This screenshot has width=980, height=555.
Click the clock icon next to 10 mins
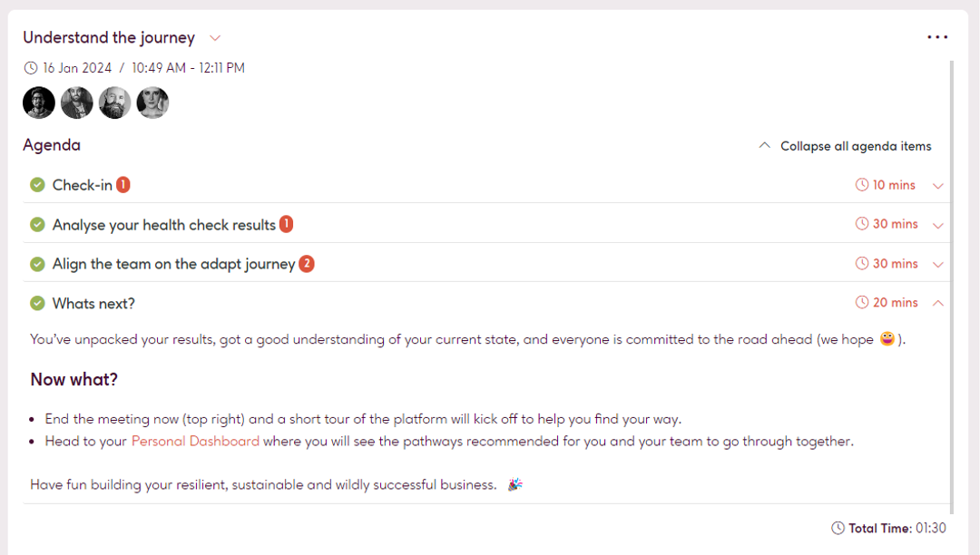click(860, 184)
